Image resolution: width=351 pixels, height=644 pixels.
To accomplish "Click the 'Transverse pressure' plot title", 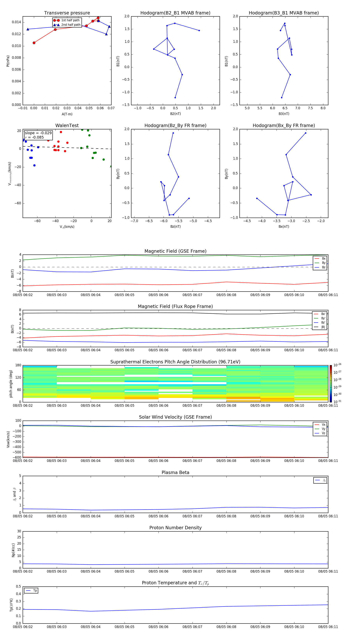I will click(67, 13).
